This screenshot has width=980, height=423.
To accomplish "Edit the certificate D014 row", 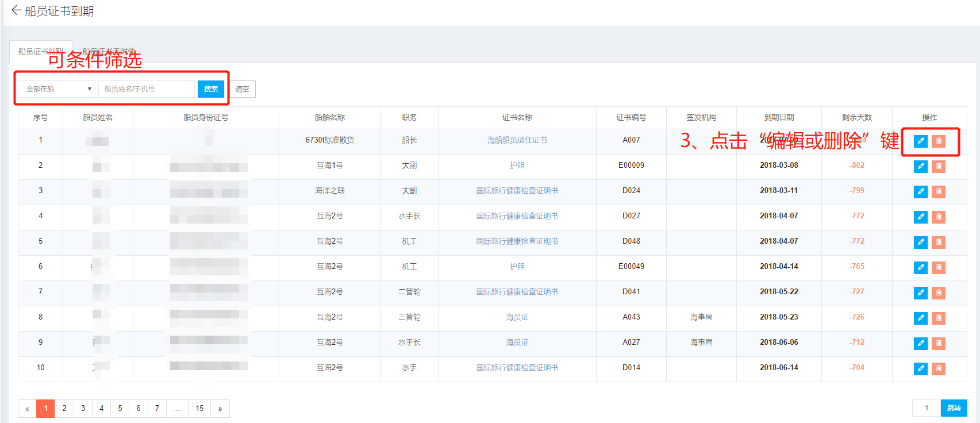I will pos(920,368).
